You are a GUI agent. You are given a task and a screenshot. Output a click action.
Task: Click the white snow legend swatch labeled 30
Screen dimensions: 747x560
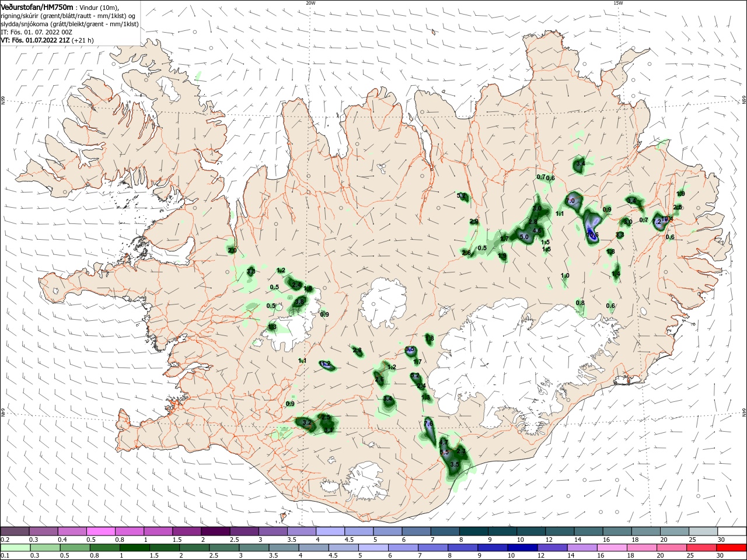pos(732,531)
